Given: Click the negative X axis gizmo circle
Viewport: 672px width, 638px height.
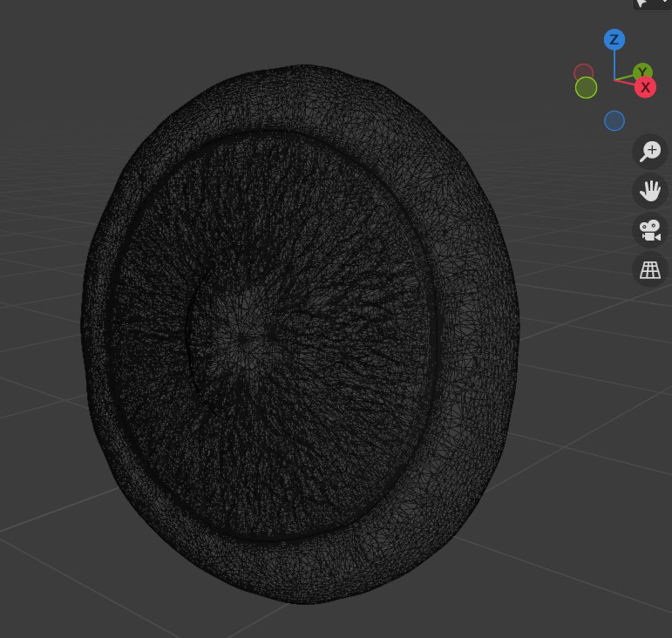Looking at the screenshot, I should 583,73.
